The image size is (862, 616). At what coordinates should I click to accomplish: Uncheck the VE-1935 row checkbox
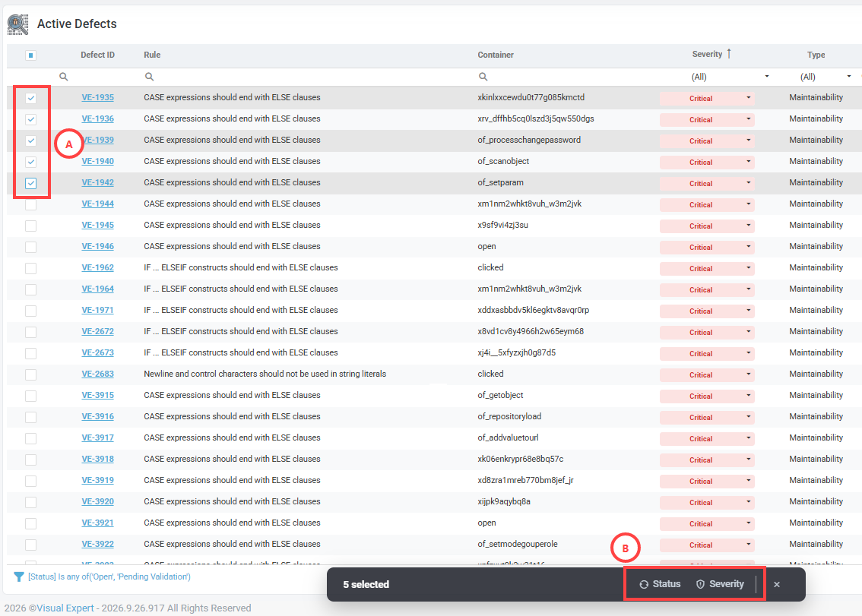coord(30,98)
